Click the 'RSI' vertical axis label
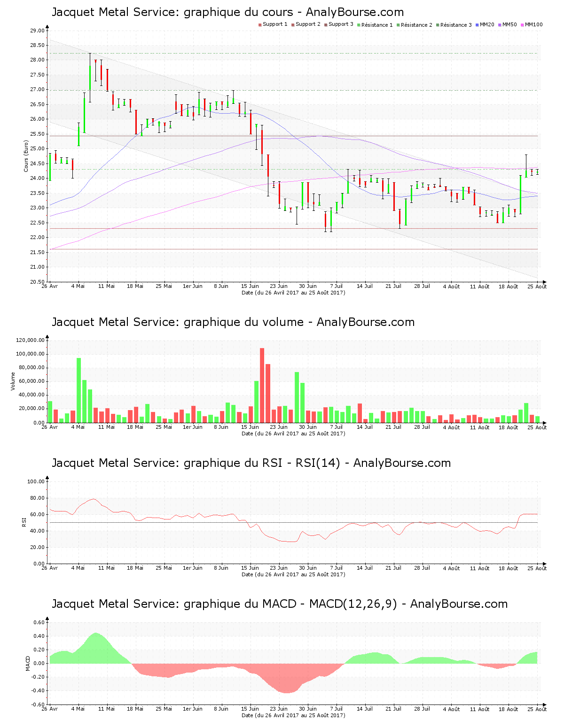This screenshot has width=564, height=728. [x=24, y=522]
